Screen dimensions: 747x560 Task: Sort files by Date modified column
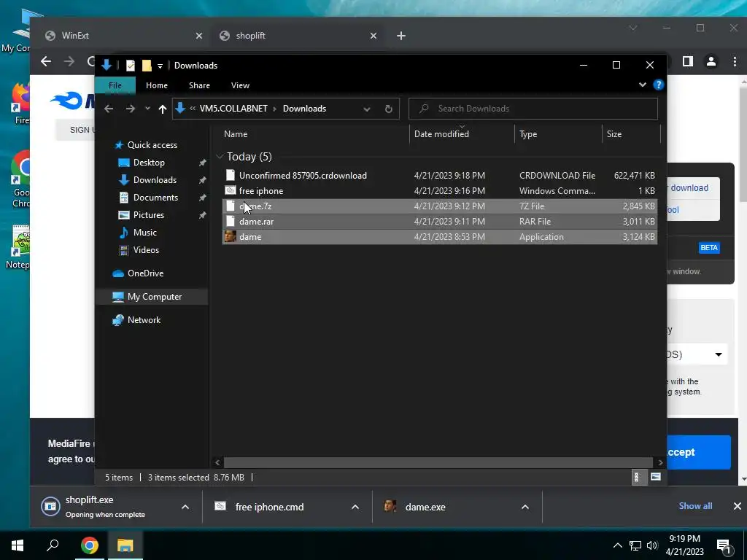441,134
